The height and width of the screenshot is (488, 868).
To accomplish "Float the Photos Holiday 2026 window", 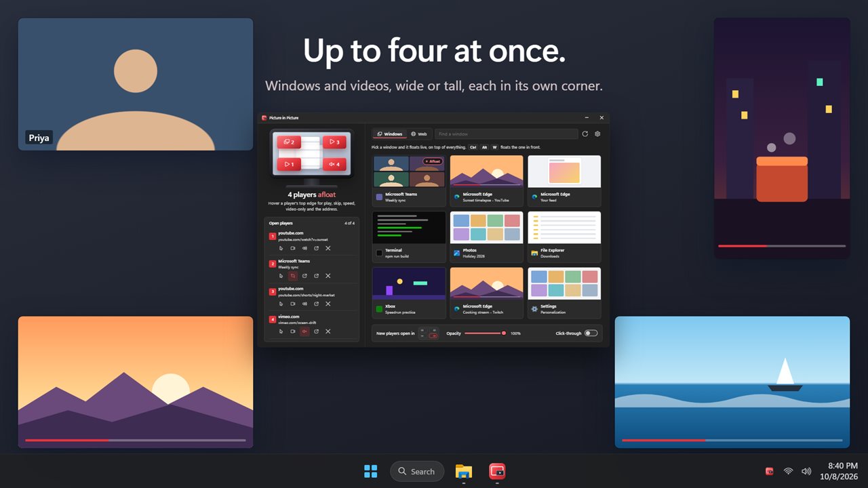I will 487,237.
